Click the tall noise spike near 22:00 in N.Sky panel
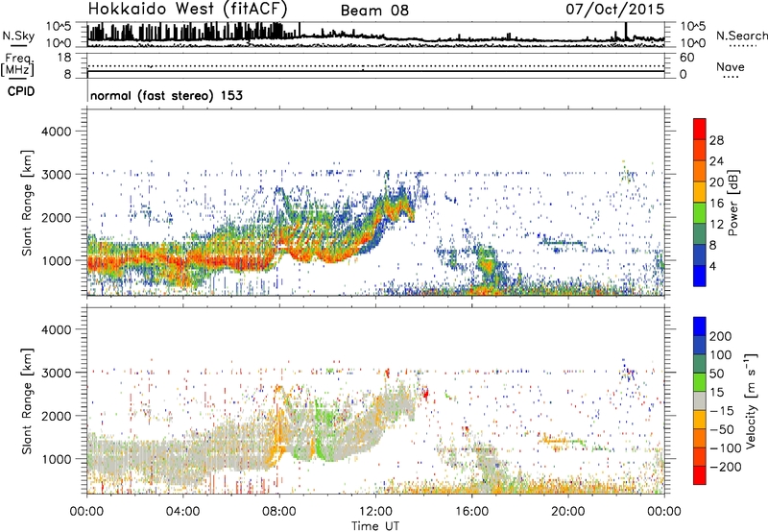This screenshot has width=768, height=532. point(626,31)
